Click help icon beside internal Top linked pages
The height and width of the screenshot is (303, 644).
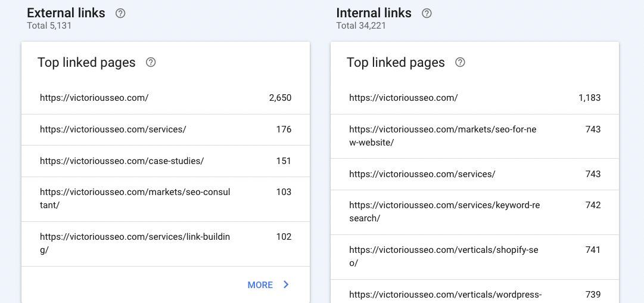point(460,62)
